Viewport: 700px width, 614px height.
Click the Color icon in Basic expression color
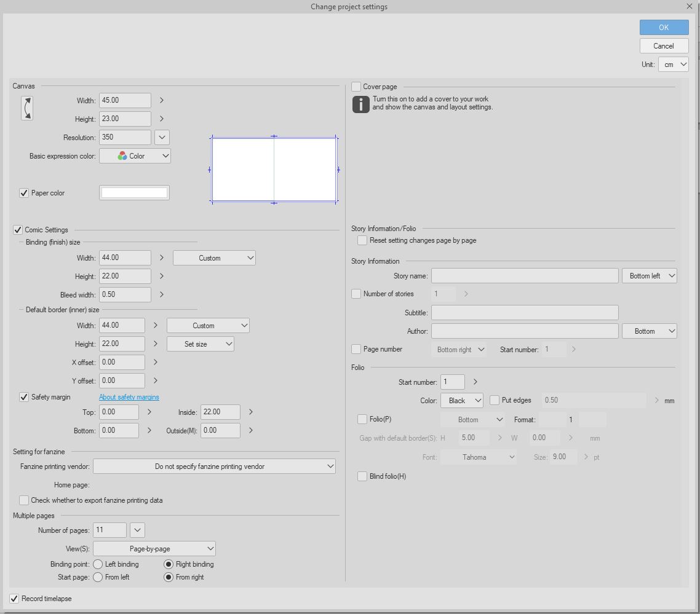122,156
